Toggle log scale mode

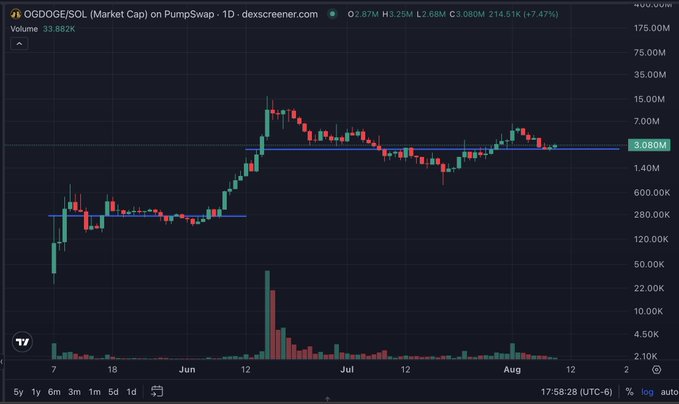pyautogui.click(x=647, y=392)
